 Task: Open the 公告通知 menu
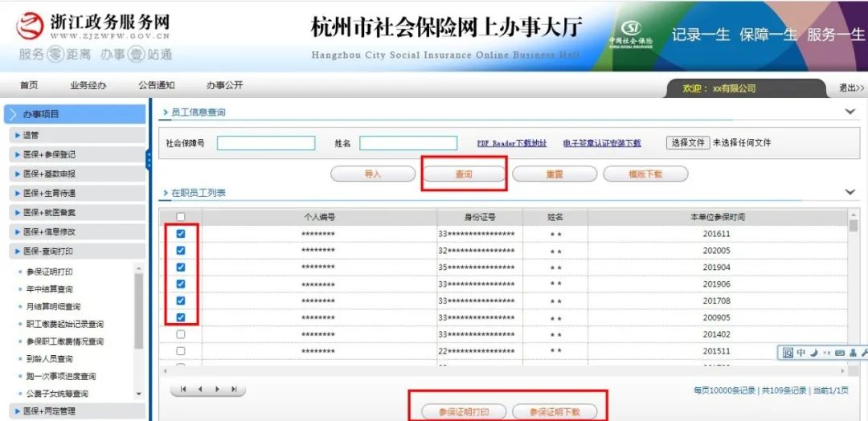tap(156, 86)
